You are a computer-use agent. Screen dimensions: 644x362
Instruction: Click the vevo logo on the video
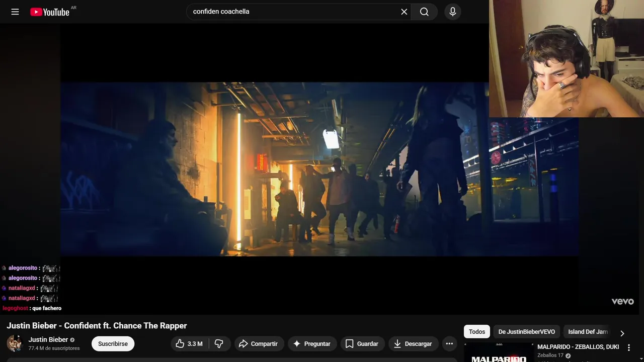[x=622, y=301]
